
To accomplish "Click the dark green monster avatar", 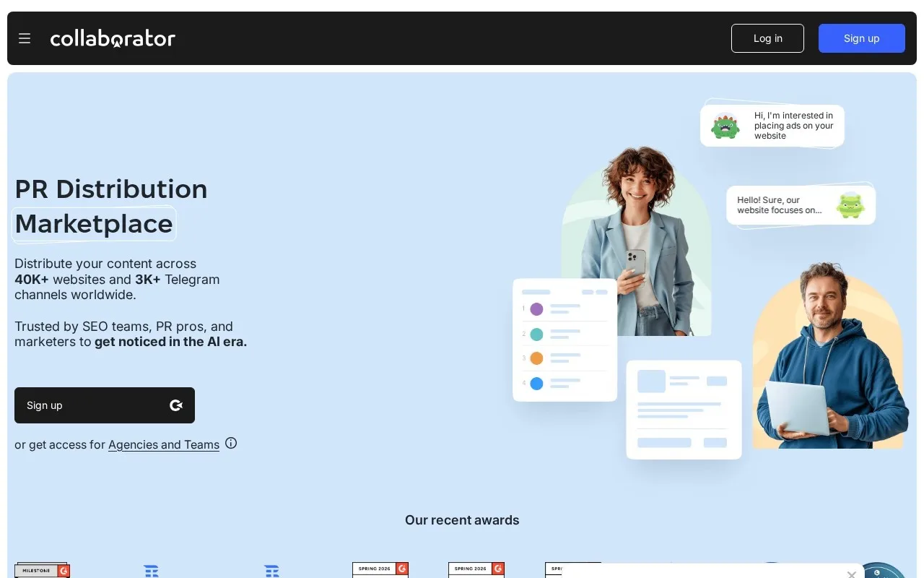I will [725, 126].
